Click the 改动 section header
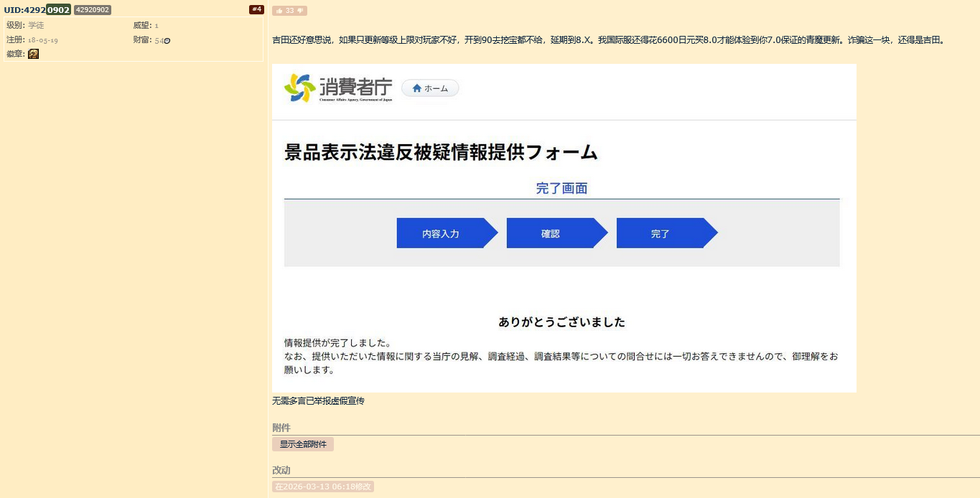 (281, 470)
